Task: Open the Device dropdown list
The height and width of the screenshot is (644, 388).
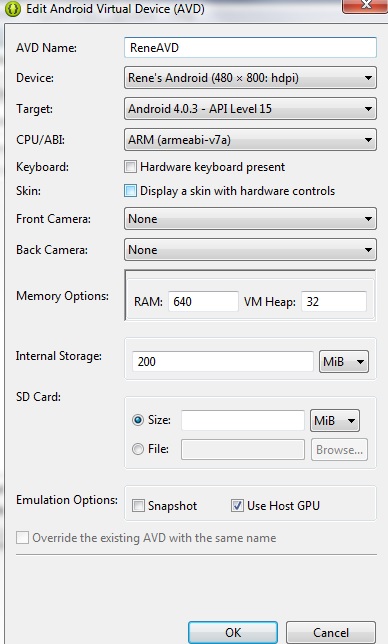Action: click(250, 78)
